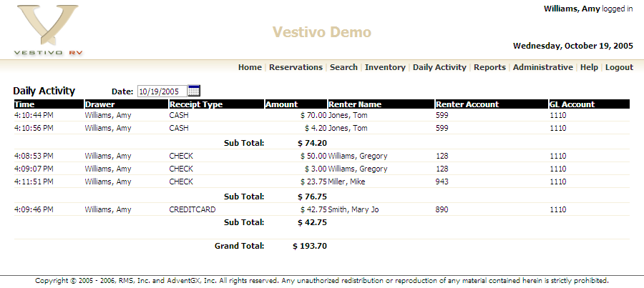
Task: Open the Help menu item
Action: point(589,67)
